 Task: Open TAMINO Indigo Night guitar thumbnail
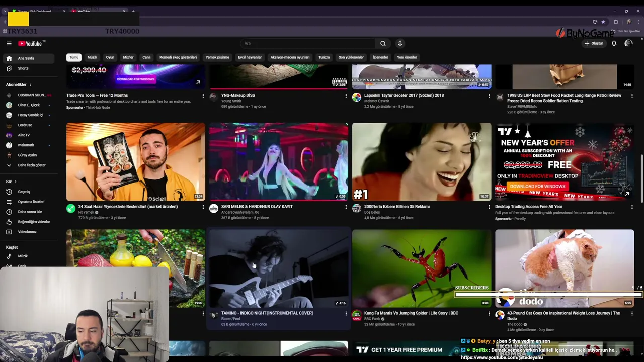coord(279,268)
